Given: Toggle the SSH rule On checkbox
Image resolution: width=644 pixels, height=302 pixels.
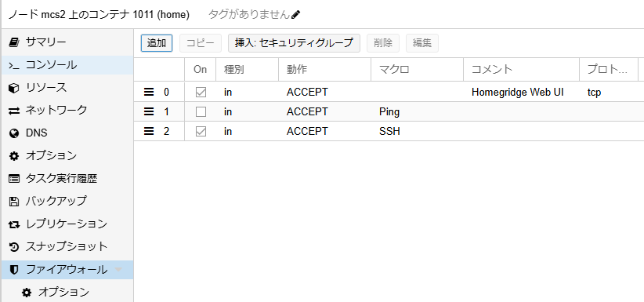Looking at the screenshot, I should click(x=201, y=132).
